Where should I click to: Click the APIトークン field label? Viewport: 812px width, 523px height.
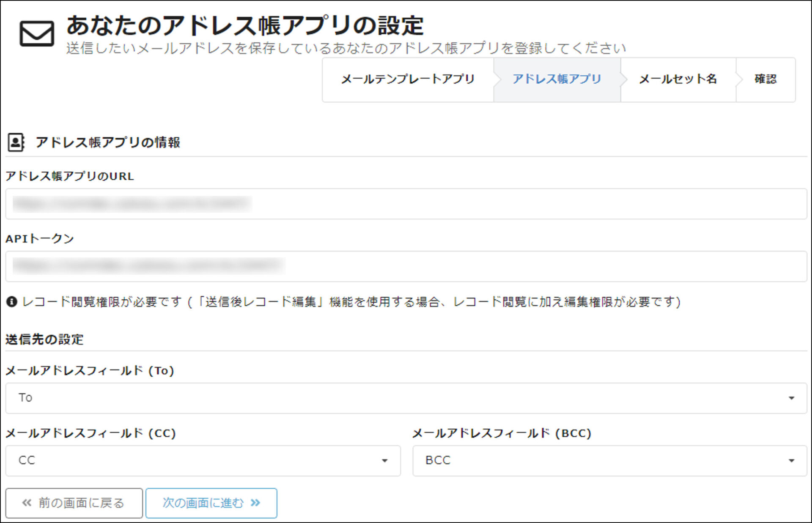pyautogui.click(x=40, y=238)
